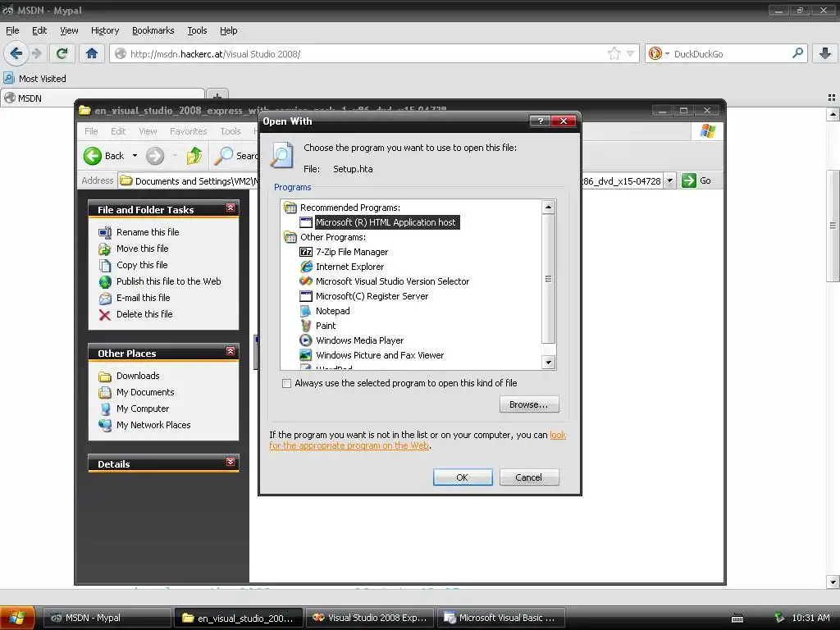Click the green Go arrow in Explorer address bar
The image size is (840, 630).
[689, 180]
